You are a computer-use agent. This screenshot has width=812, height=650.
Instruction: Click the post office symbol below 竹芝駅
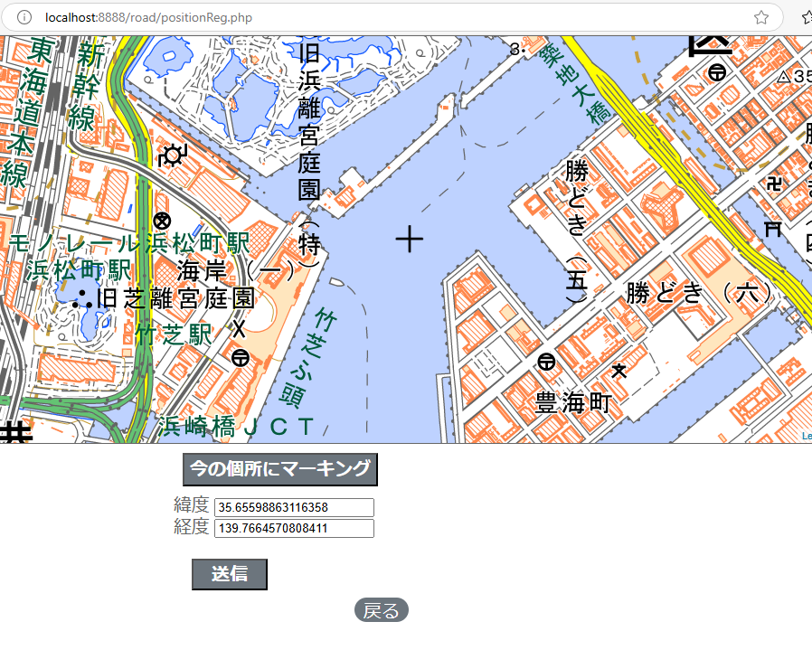click(x=240, y=358)
